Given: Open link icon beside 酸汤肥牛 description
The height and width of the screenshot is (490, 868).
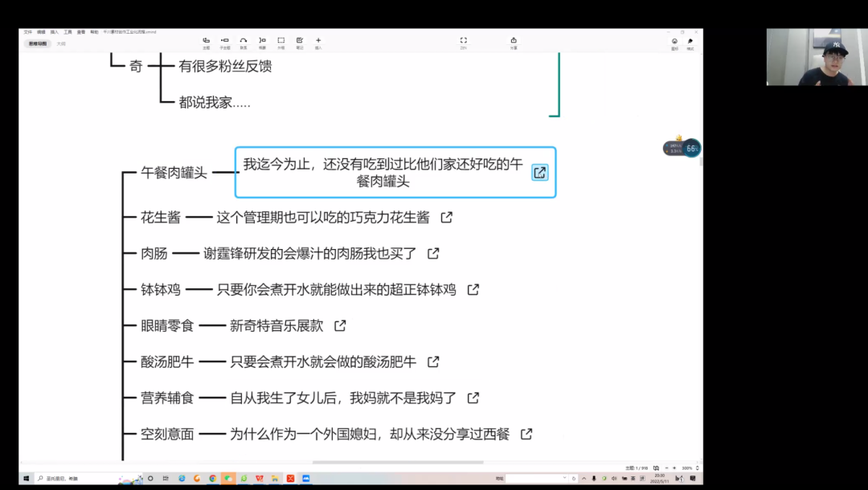Looking at the screenshot, I should [x=433, y=361].
